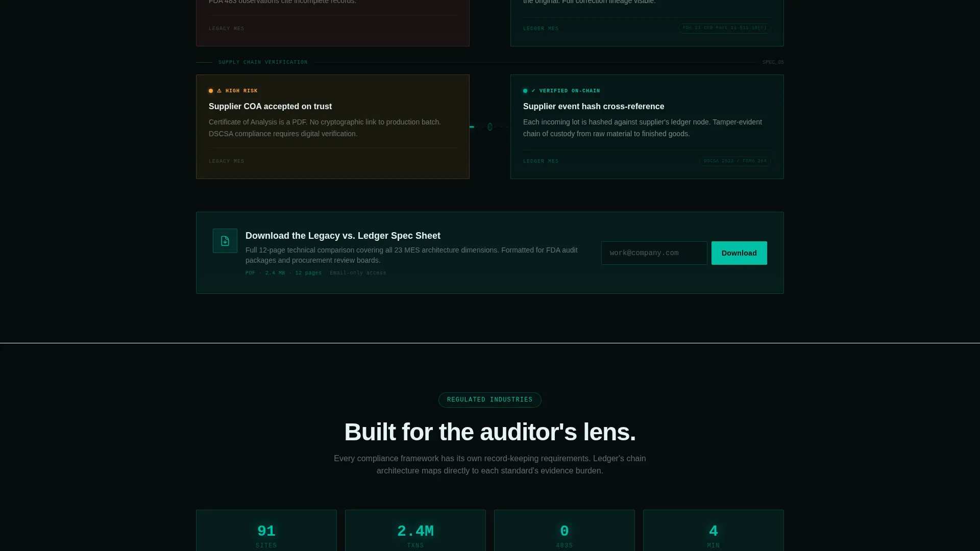This screenshot has width=980, height=551.
Task: Click the Verified On-Chain checkmark icon
Action: click(533, 91)
